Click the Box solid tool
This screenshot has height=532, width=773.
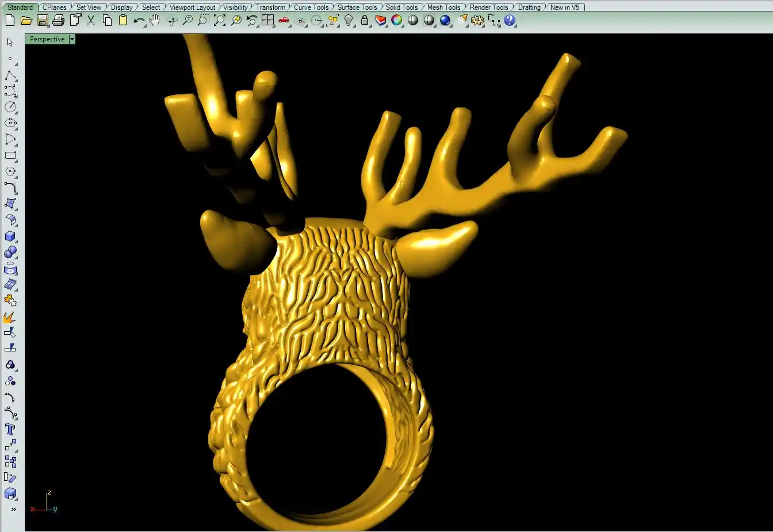pyautogui.click(x=10, y=236)
